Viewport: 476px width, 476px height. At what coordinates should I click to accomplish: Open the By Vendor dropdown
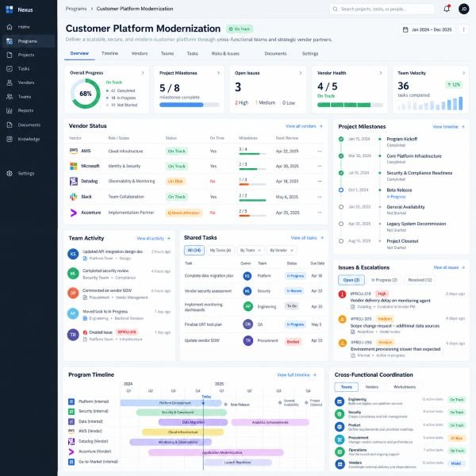(282, 251)
